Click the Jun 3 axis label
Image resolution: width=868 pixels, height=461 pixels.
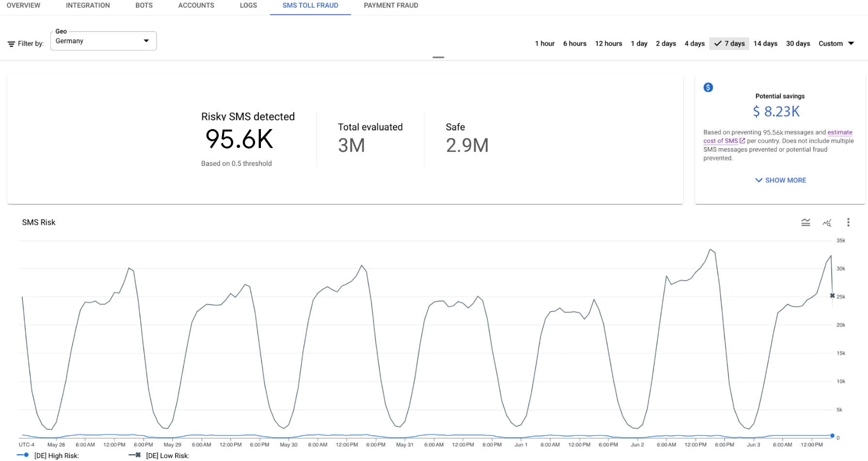pos(754,445)
